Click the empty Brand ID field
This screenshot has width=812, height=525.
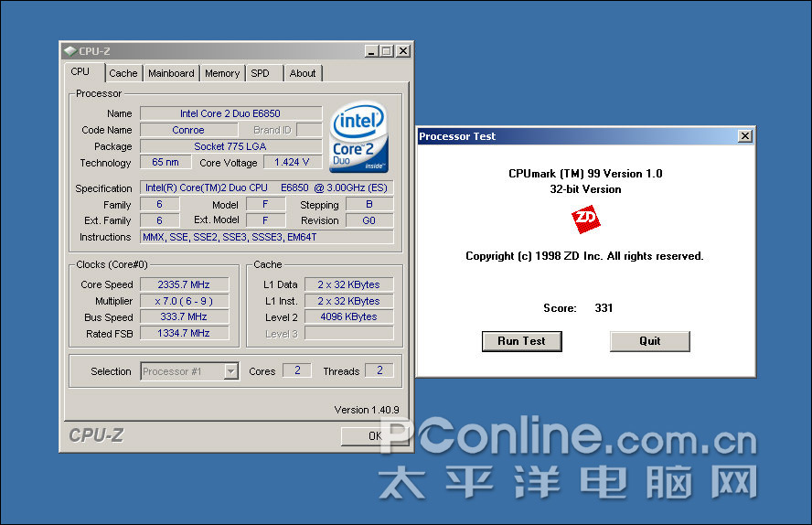[x=309, y=130]
